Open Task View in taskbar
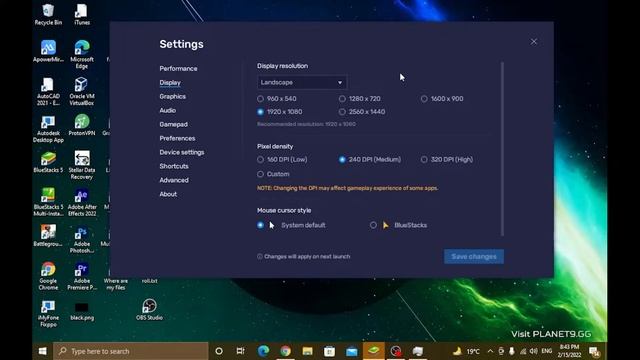 coord(240,351)
